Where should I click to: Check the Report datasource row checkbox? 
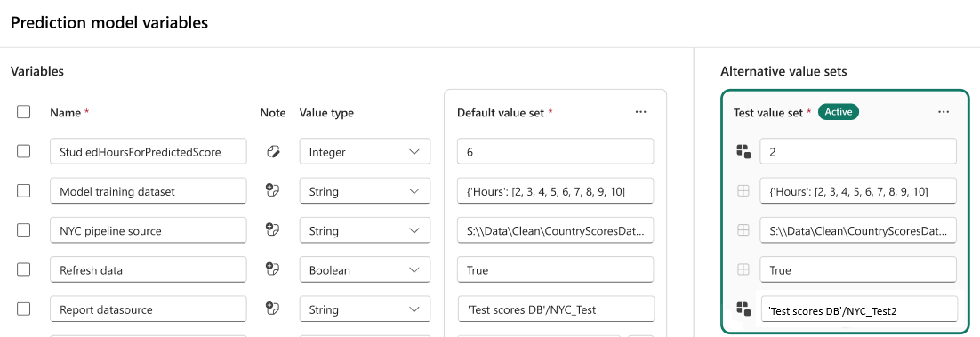(24, 309)
